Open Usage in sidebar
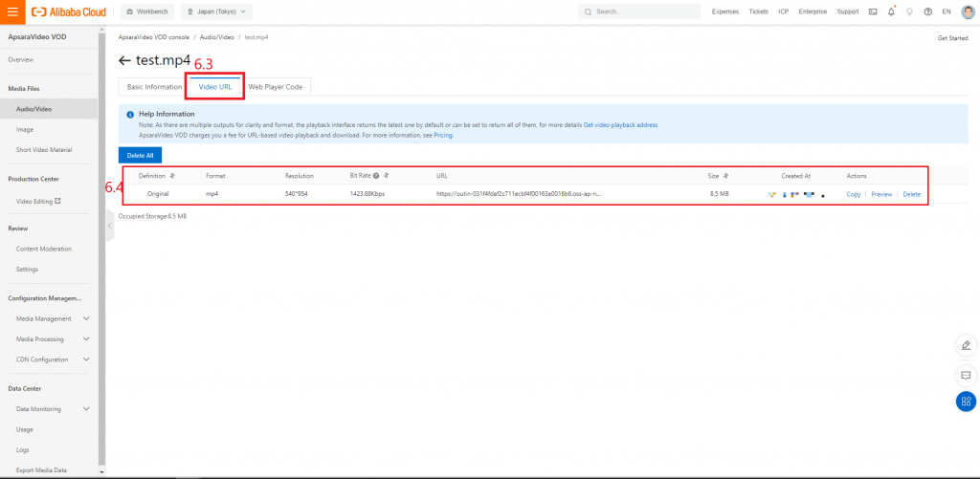 24,429
